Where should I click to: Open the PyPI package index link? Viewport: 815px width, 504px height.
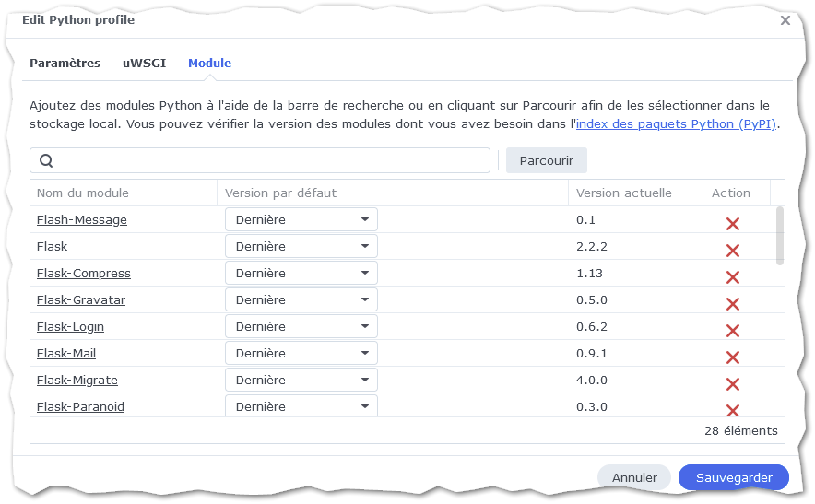pos(677,123)
